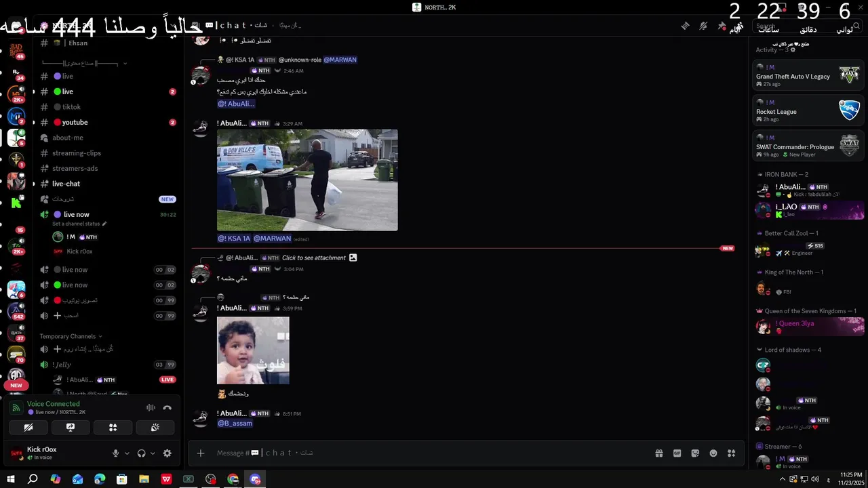Click the NEW mentions pill in server list
Viewport: 868px width, 488px height.
click(16, 385)
